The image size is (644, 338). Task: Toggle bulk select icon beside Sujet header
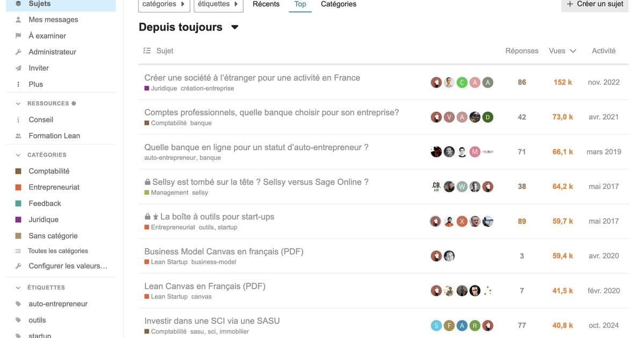pos(147,50)
